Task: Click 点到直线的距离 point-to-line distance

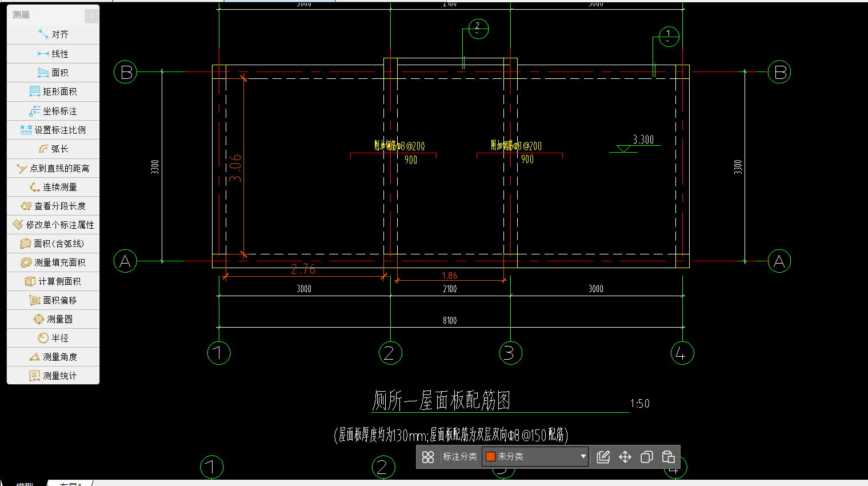Action: coord(53,168)
